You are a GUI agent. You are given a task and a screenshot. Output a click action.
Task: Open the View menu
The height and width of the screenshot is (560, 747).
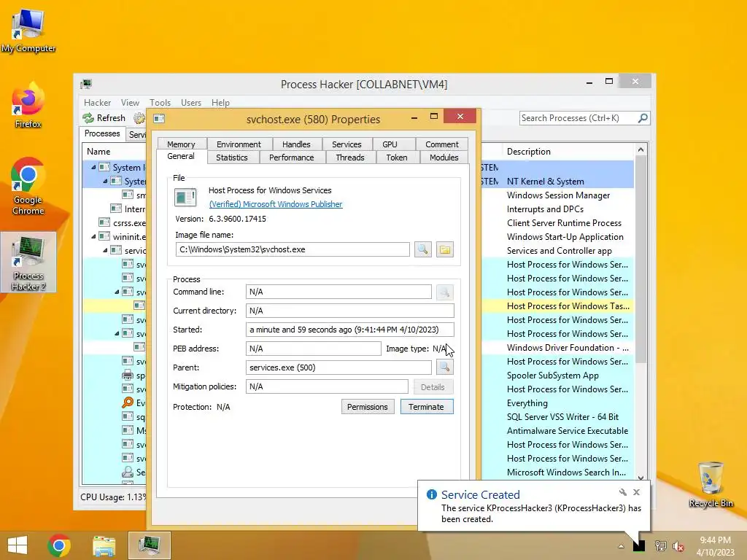(130, 102)
